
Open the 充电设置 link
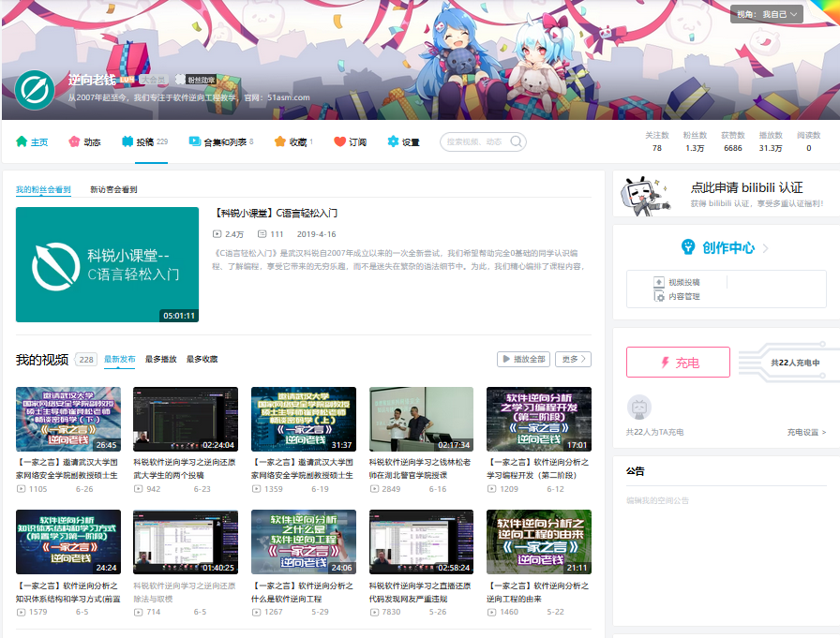(x=806, y=433)
